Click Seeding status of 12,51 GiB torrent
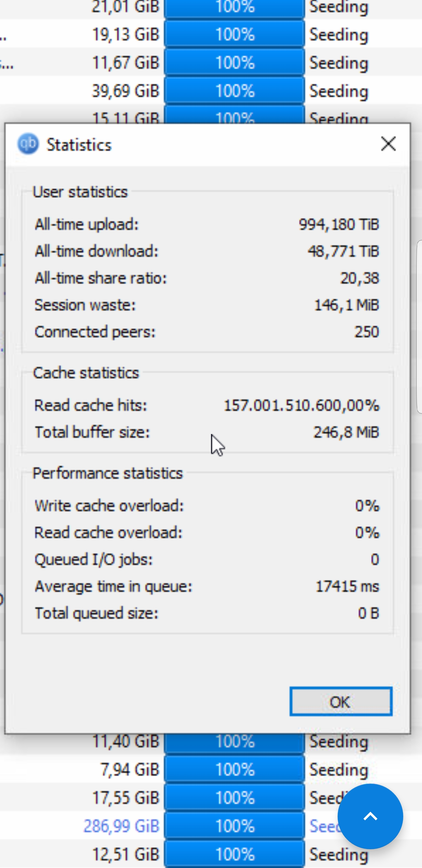 [338, 854]
